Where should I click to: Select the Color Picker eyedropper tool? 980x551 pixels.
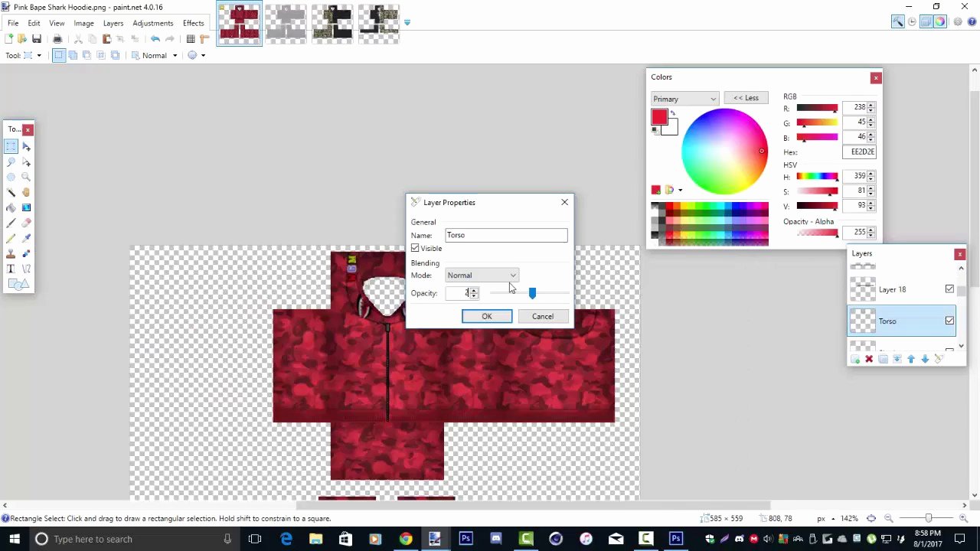pos(26,238)
